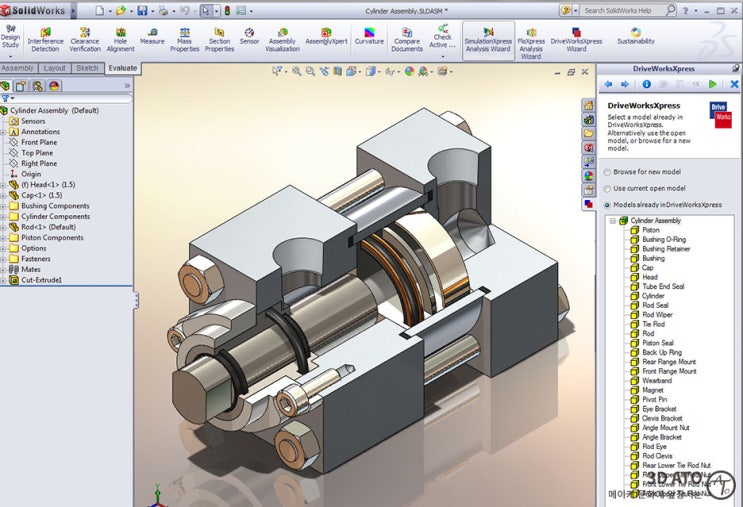Switch to the Sketch tab
The width and height of the screenshot is (743, 507).
(x=87, y=68)
